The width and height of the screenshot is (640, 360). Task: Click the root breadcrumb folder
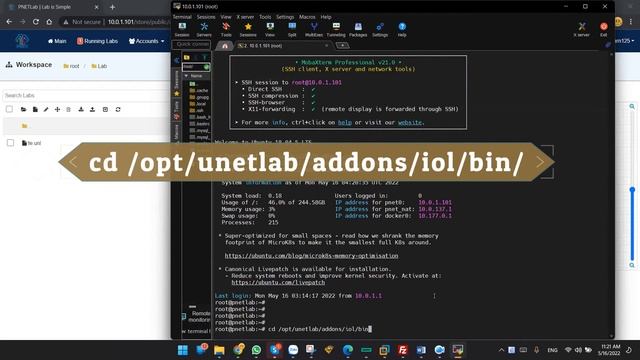tap(71, 66)
